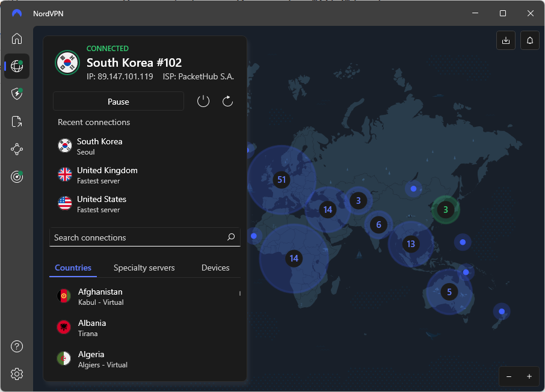Click the NordVPN logo in the title bar

click(17, 13)
